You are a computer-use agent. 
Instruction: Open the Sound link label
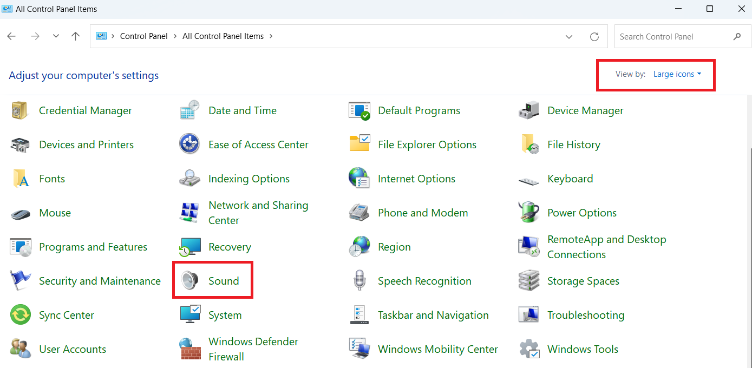pyautogui.click(x=223, y=281)
